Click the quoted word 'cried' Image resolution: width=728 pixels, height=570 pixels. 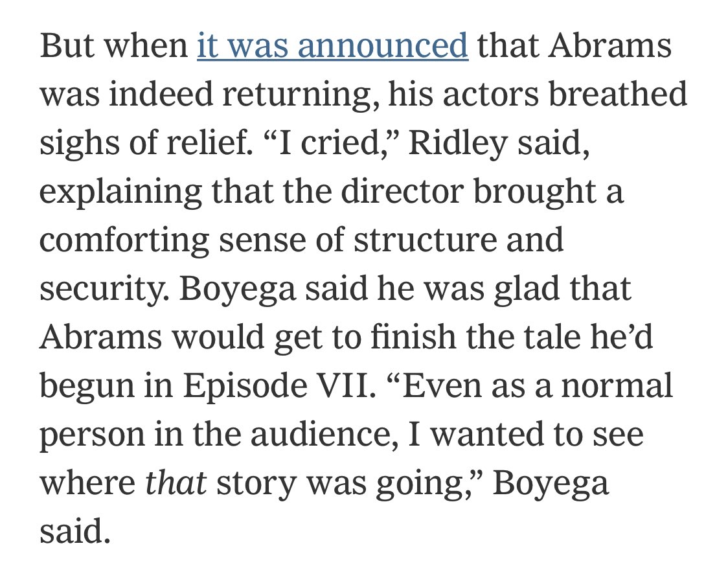[341, 142]
